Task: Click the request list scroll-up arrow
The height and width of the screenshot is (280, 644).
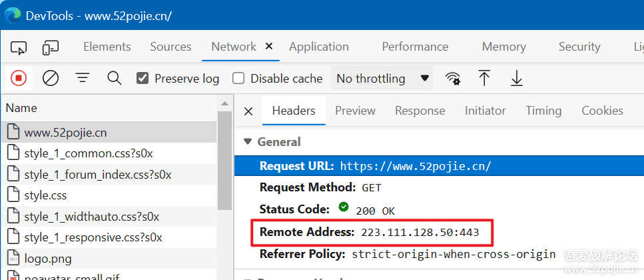Action: tap(224, 103)
